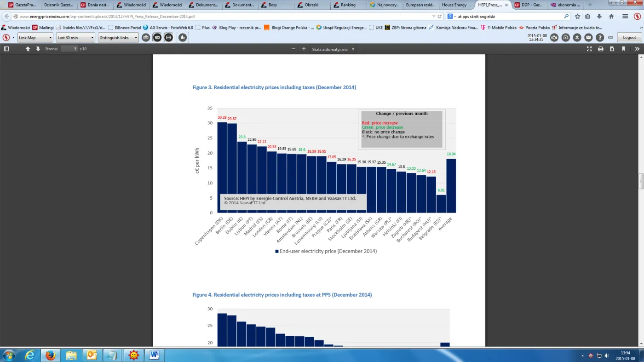Screen dimensions: 644x362
Task: Toggle the bar chart toolbar icon
Action: pyautogui.click(x=183, y=38)
